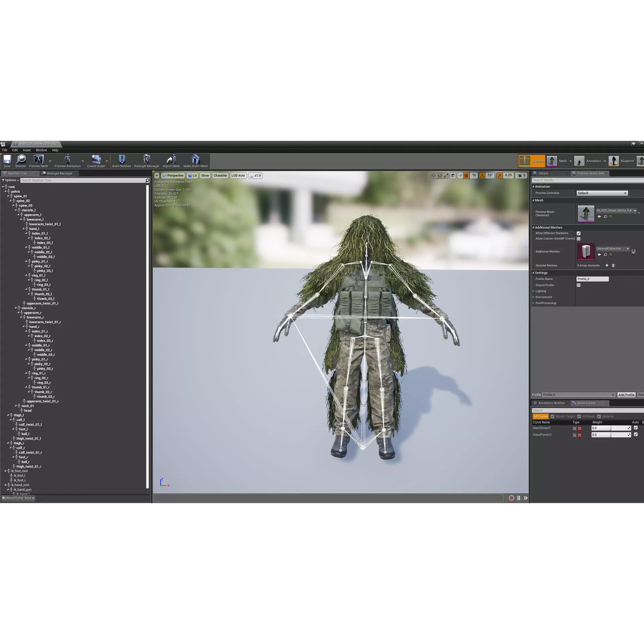Toggle grid snapping in viewport
The image size is (644, 644).
[466, 175]
